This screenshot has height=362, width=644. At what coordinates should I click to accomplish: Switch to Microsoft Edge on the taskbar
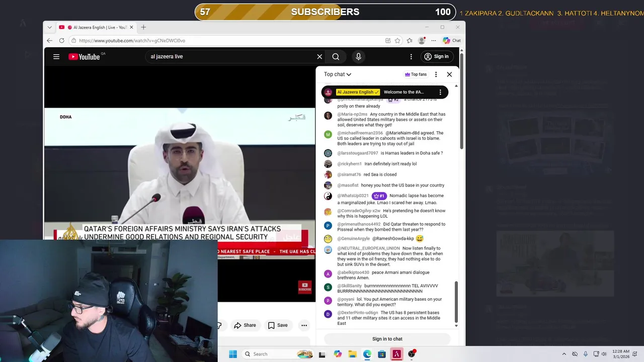click(x=367, y=354)
